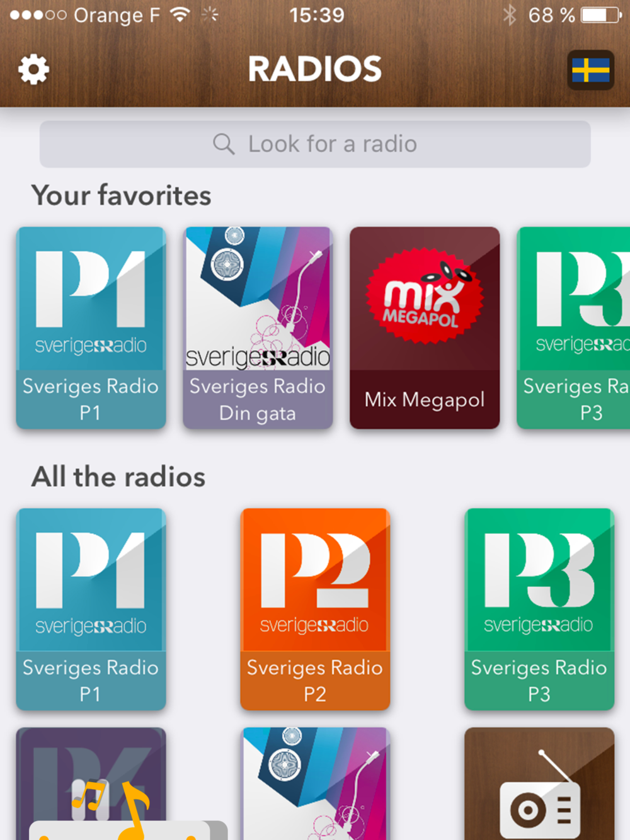Select Sveriges Radio P3 in Your favorites
The width and height of the screenshot is (630, 840).
tap(573, 328)
